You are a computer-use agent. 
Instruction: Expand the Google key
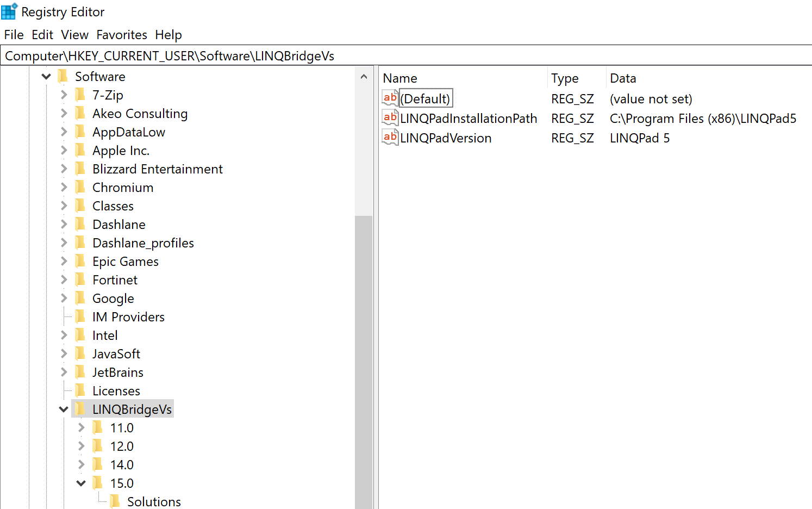(x=64, y=298)
